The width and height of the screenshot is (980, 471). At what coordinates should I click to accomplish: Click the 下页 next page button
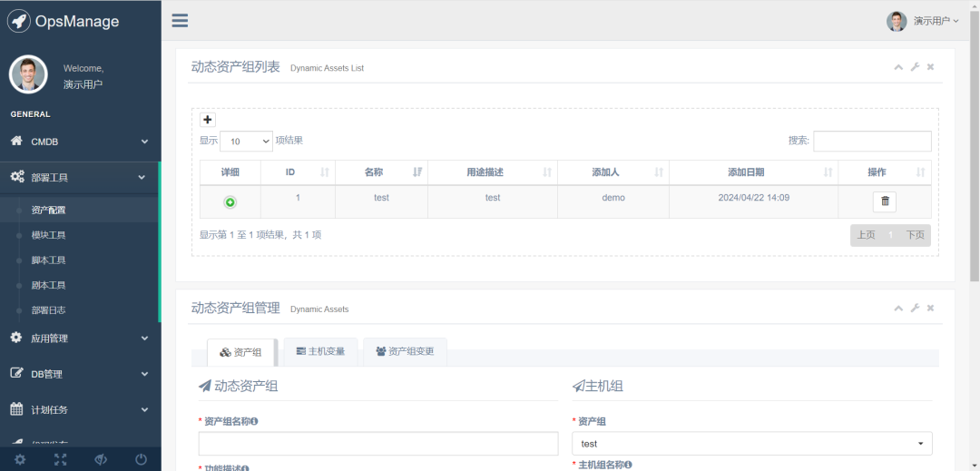tap(915, 235)
